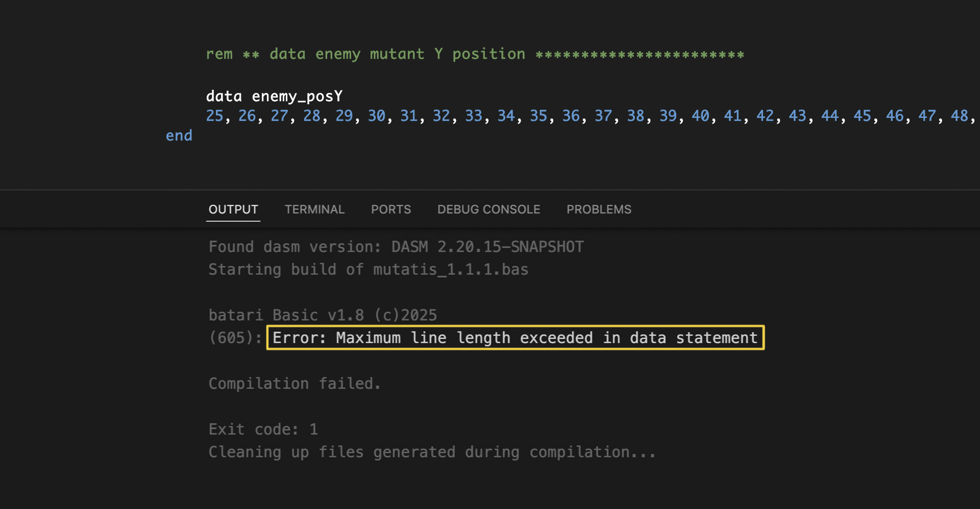The width and height of the screenshot is (980, 509).
Task: Click the Compilation failed output line
Action: pyautogui.click(x=294, y=383)
